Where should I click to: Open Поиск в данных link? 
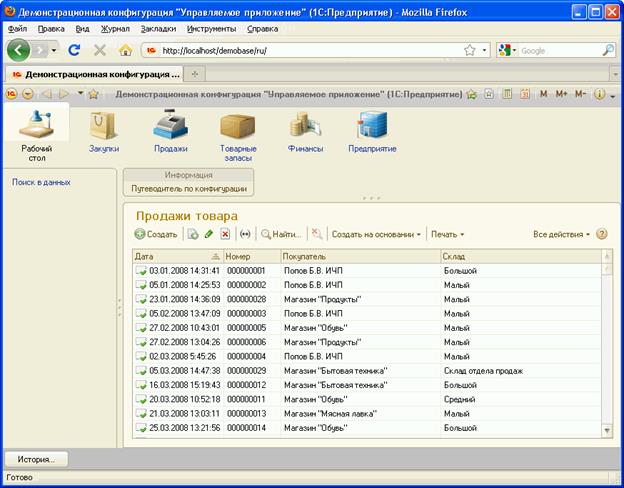(41, 182)
